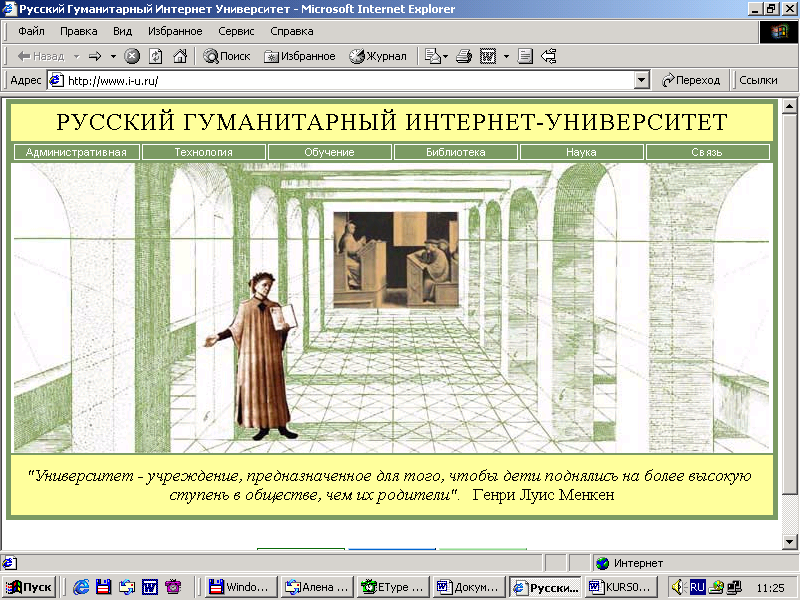
Task: Click the central medieval scholars picture
Action: coord(396,260)
